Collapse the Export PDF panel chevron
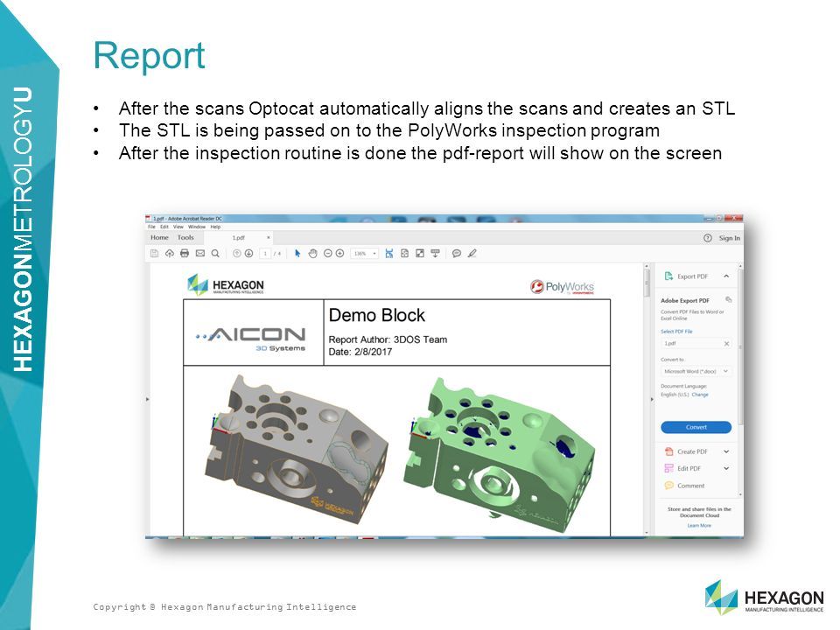840x630 pixels. [x=726, y=276]
